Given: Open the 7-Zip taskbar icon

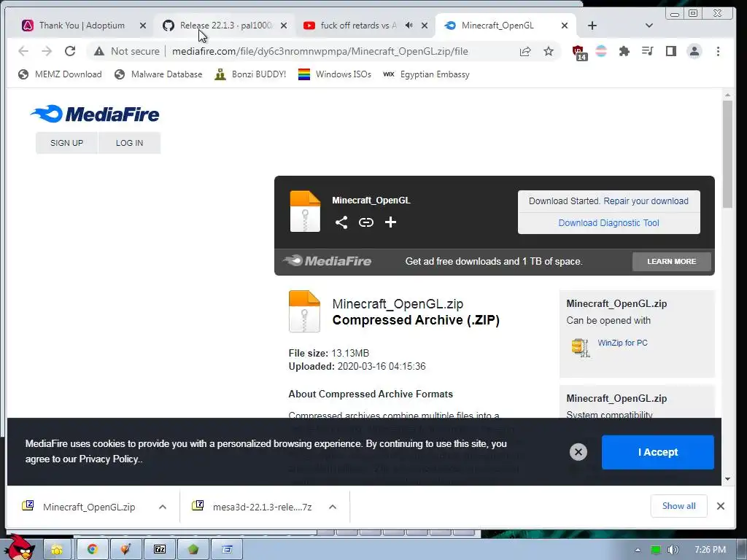Looking at the screenshot, I should pyautogui.click(x=160, y=549).
